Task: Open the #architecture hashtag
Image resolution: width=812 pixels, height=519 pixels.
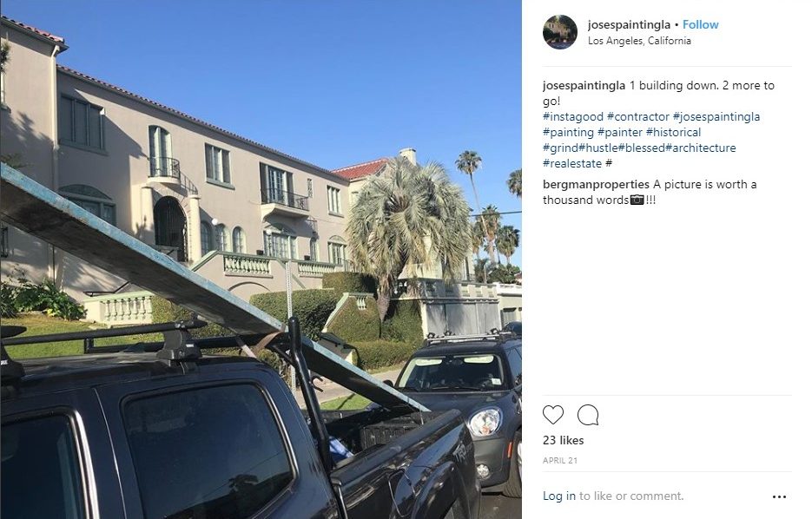Action: pos(700,148)
